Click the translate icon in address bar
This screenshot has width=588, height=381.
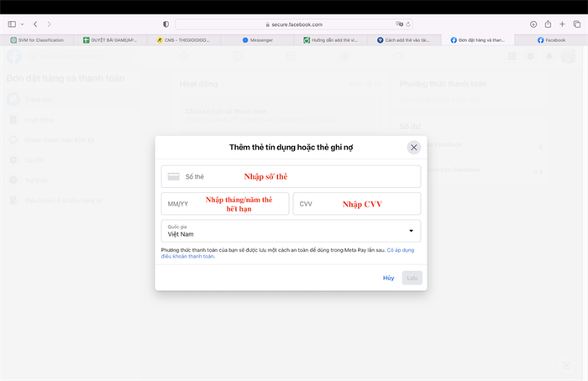tap(399, 24)
